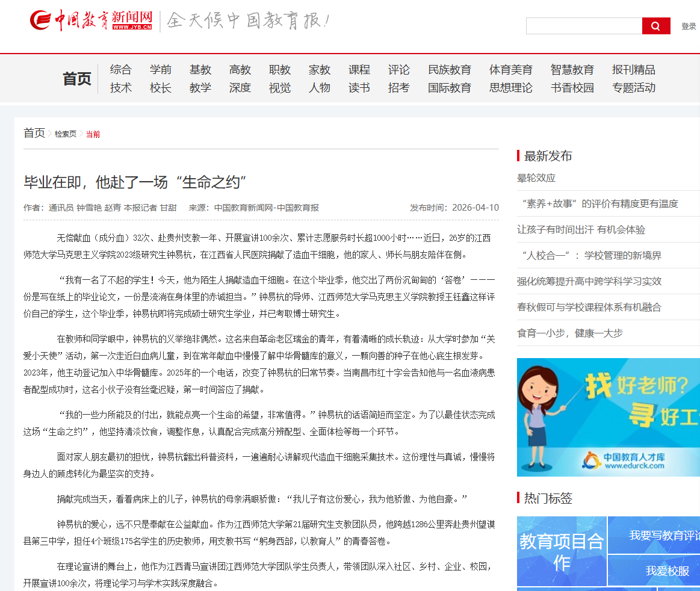The width and height of the screenshot is (700, 591).
Task: Click the 我要写教育评论 tag tile
Action: 660,535
